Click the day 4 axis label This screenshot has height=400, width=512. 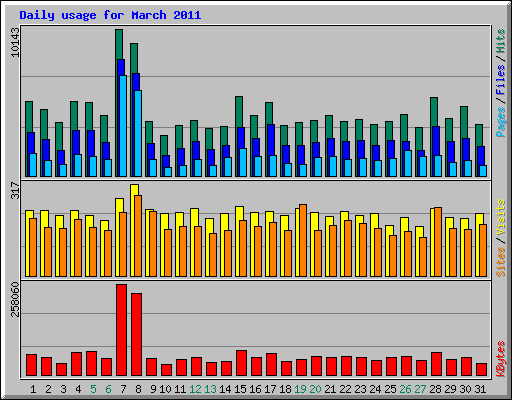pyautogui.click(x=78, y=389)
